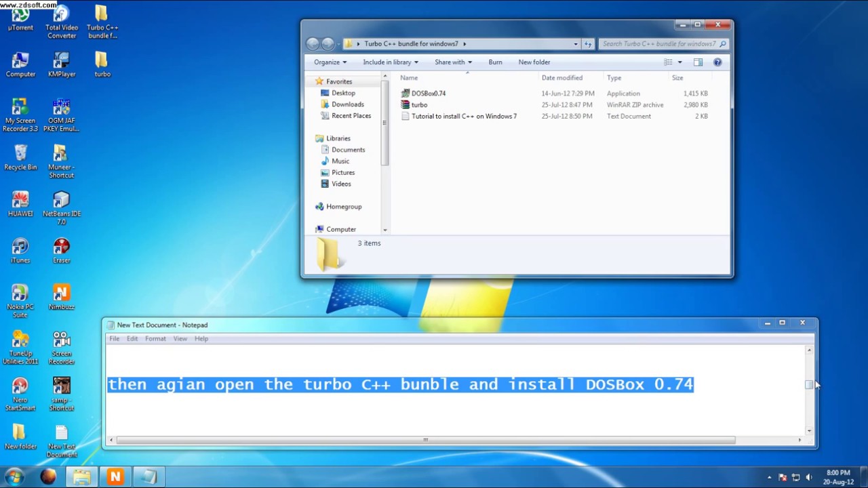Open the Notepad Help menu
This screenshot has width=868, height=488.
[x=201, y=339]
